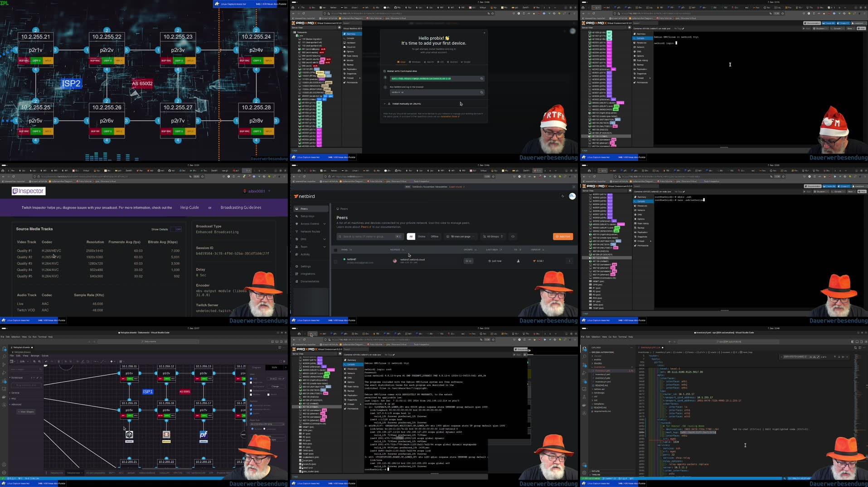Screen dimensions: 868x487
Task: Toggle Background Color checkbox in draw.io panel
Action: click(251, 391)
